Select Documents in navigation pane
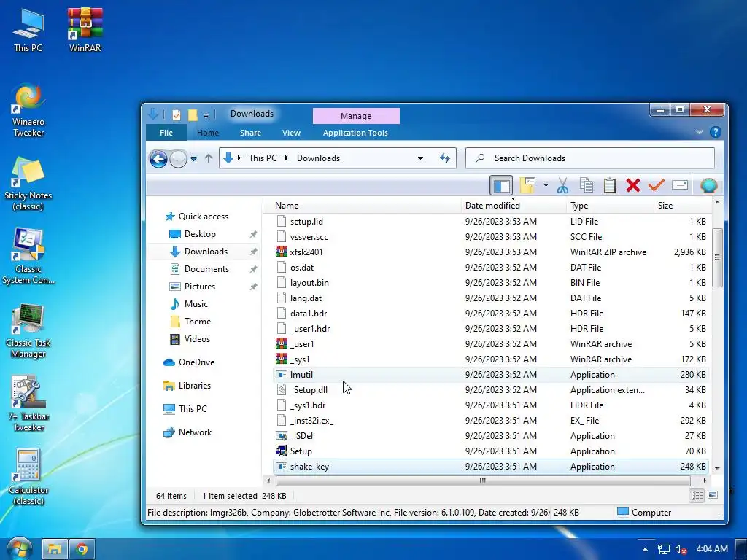747x560 pixels. [x=206, y=269]
